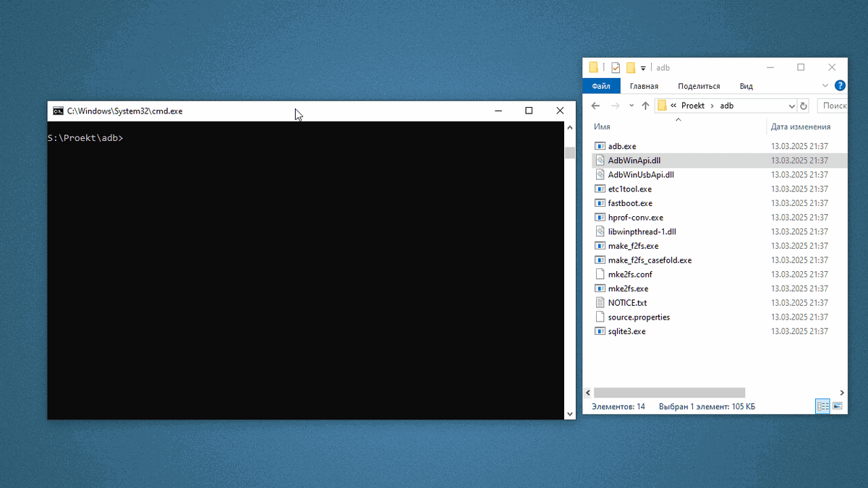Click the fastboot.exe file icon
The width and height of the screenshot is (868, 488).
pyautogui.click(x=600, y=203)
